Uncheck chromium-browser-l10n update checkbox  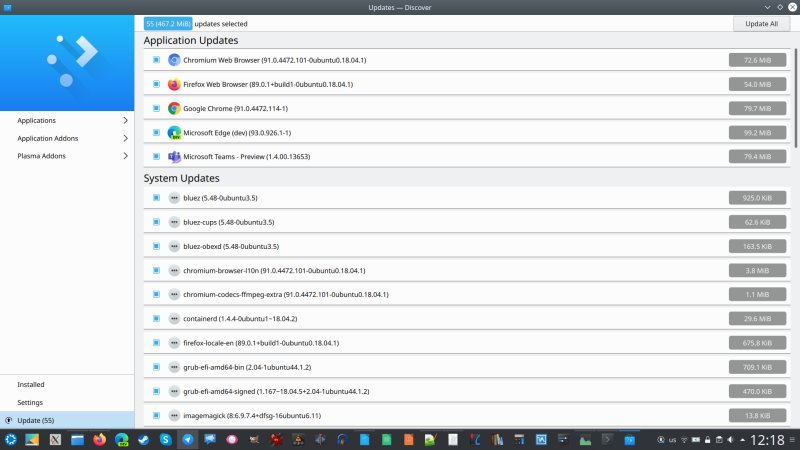156,270
